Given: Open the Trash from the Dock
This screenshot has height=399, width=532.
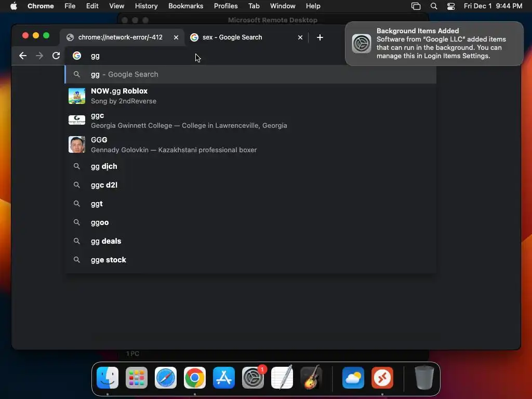Looking at the screenshot, I should pyautogui.click(x=424, y=378).
